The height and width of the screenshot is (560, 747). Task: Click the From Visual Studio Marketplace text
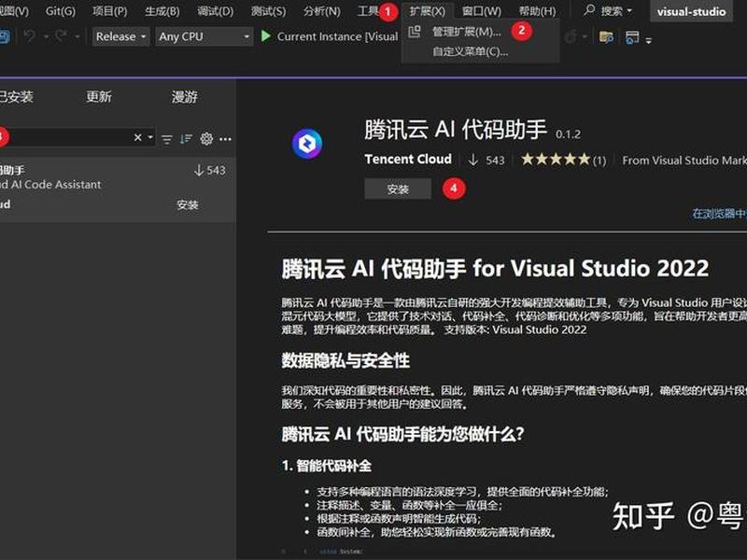tap(684, 161)
